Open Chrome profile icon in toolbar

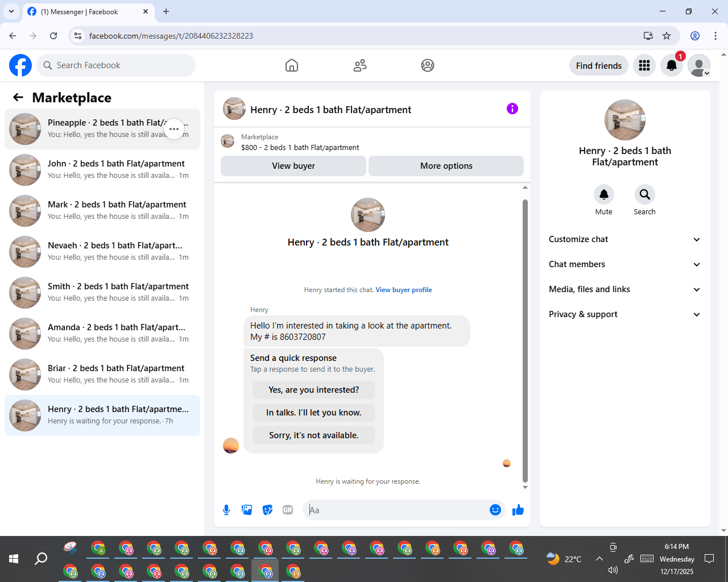695,36
